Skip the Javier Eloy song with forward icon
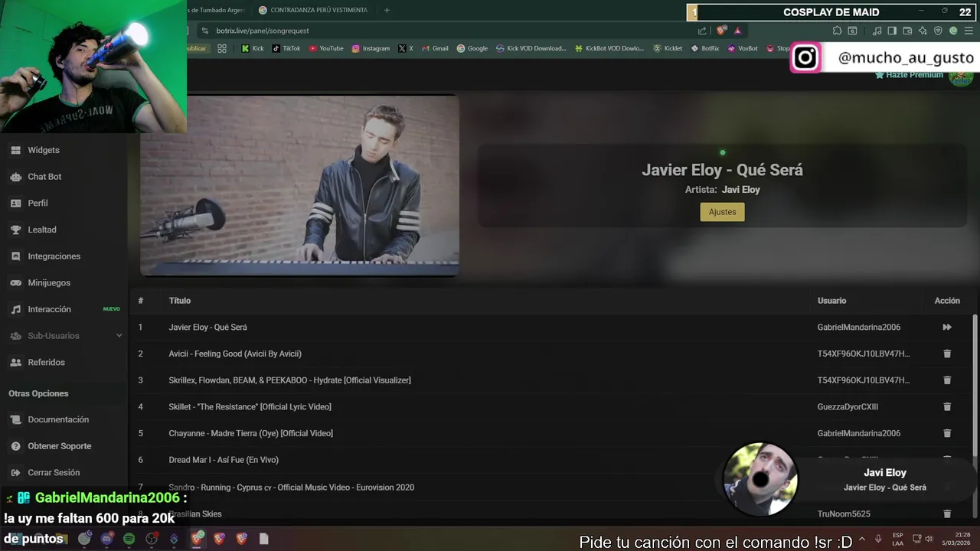 tap(947, 327)
